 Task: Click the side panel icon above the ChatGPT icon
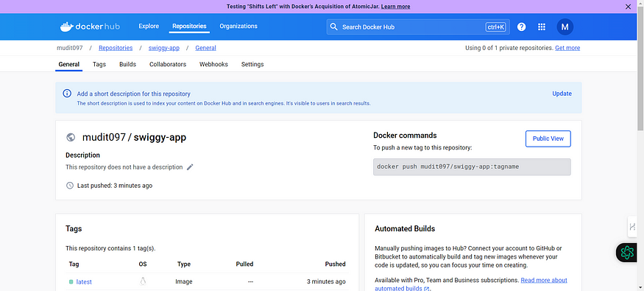(x=632, y=226)
